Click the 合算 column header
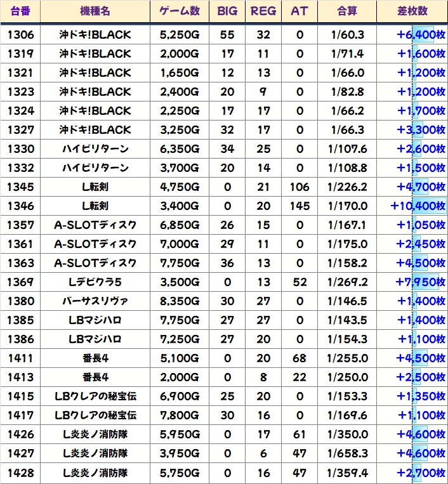 (x=347, y=11)
